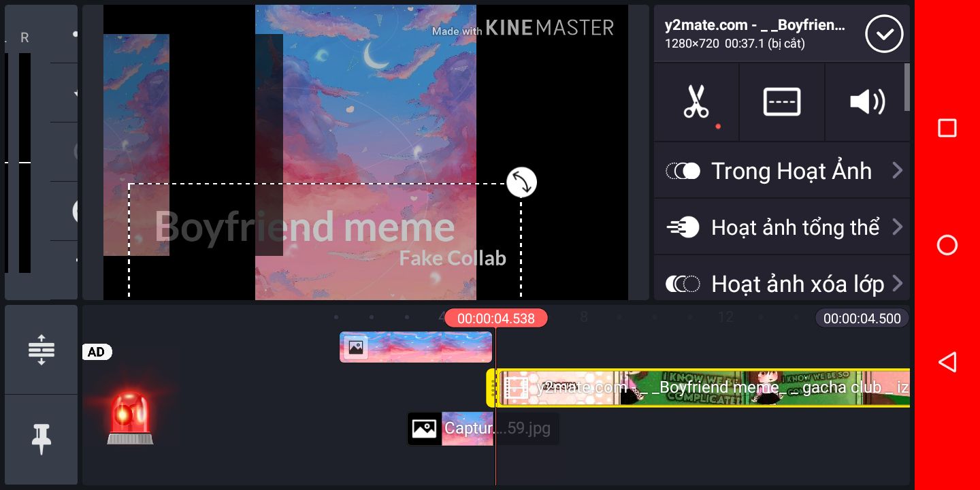Click the Trong Hoạt Ảnh animation icon

click(683, 171)
